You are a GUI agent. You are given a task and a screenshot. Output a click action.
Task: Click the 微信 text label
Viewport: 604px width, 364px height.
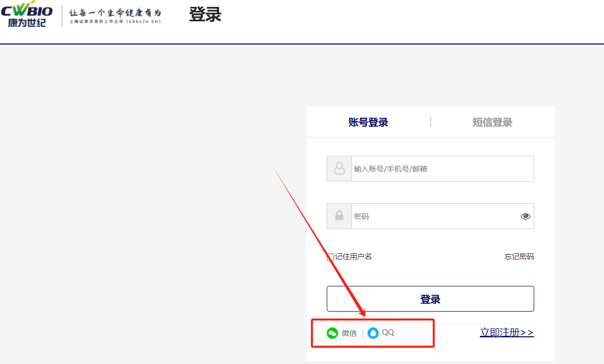tap(349, 333)
